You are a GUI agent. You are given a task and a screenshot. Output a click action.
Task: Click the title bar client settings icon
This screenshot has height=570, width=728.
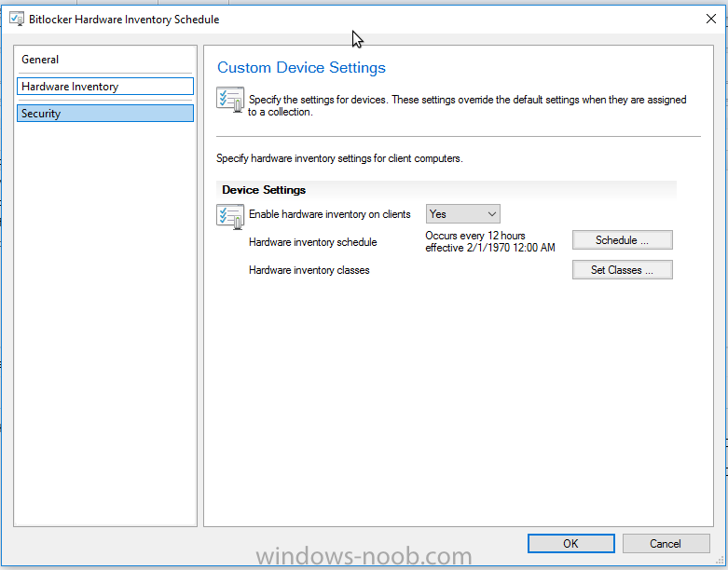click(x=17, y=19)
